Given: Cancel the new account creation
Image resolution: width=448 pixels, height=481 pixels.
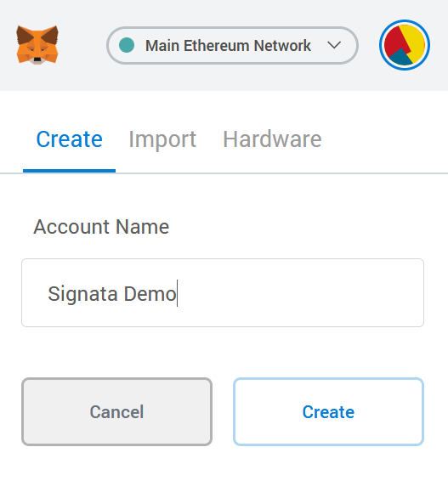Looking at the screenshot, I should (x=116, y=411).
